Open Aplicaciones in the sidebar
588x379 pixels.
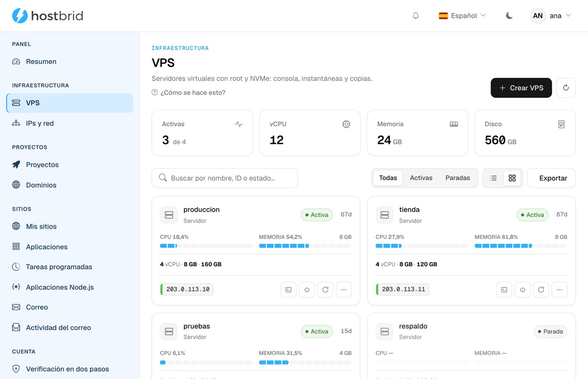point(70,247)
